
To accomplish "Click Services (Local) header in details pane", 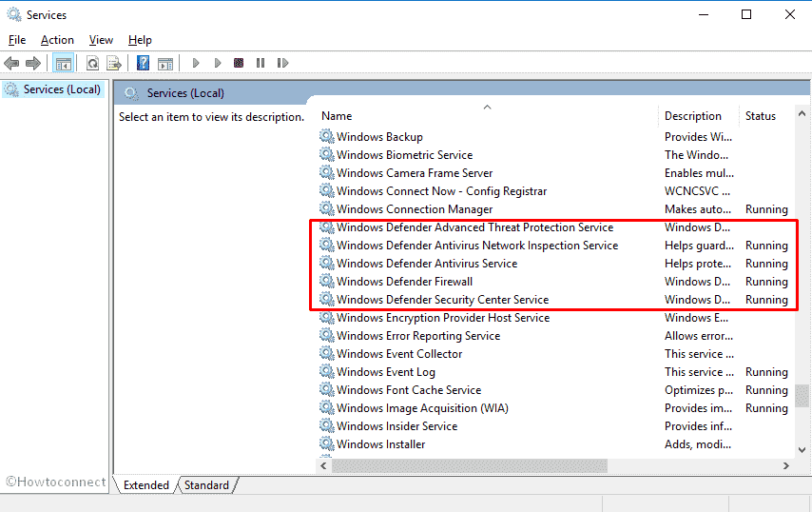I will tap(185, 93).
